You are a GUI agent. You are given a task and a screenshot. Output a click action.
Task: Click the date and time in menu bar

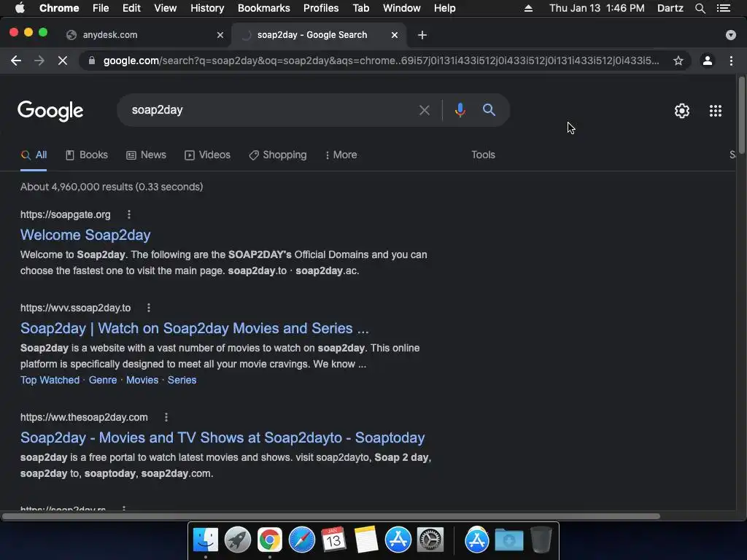pyautogui.click(x=597, y=8)
